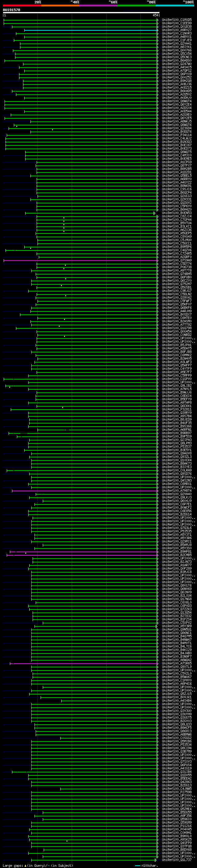The width and height of the screenshot is (197, 868).
Task: Open the UniRef100_C1MXD5 hit label
Action: 176,20
